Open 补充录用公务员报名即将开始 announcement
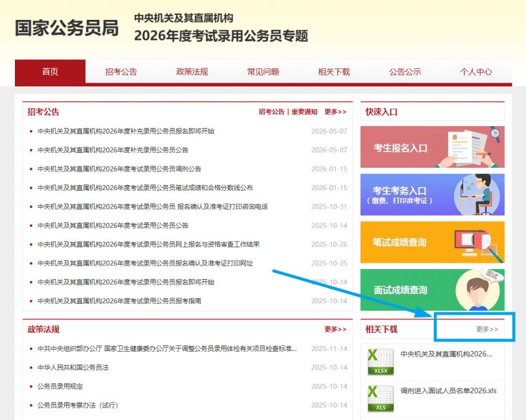 coord(126,131)
